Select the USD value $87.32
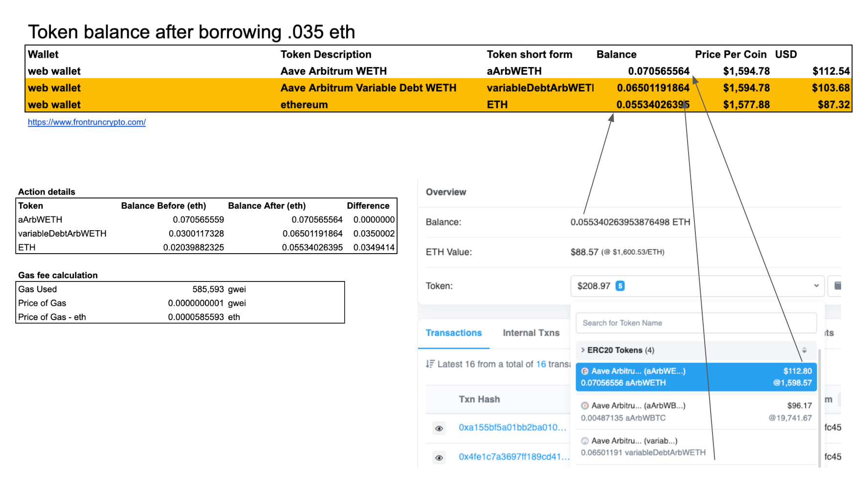 (834, 105)
